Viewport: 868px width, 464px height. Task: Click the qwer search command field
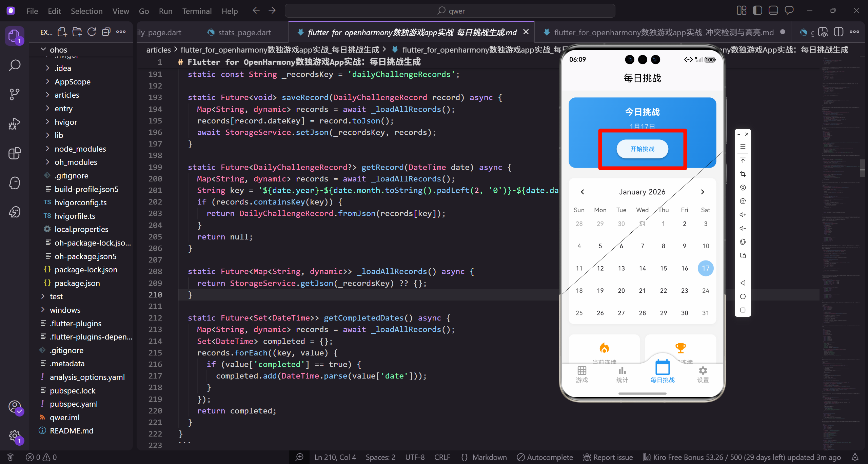(x=450, y=11)
